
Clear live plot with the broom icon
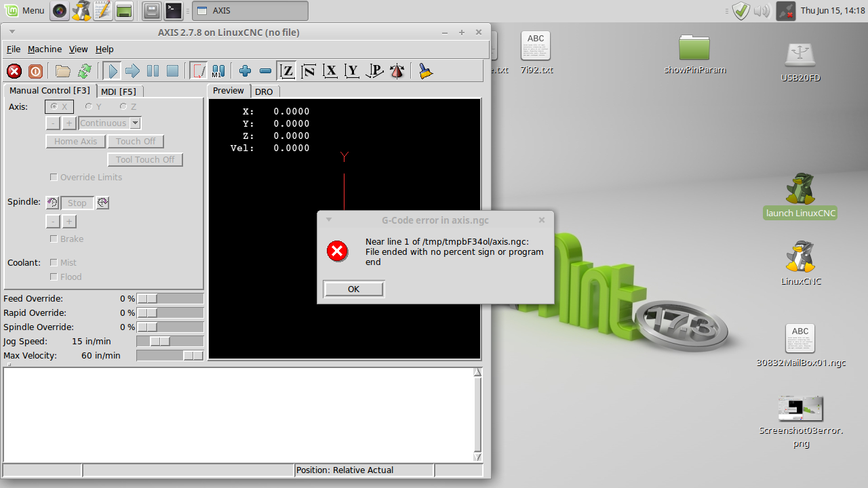coord(425,70)
